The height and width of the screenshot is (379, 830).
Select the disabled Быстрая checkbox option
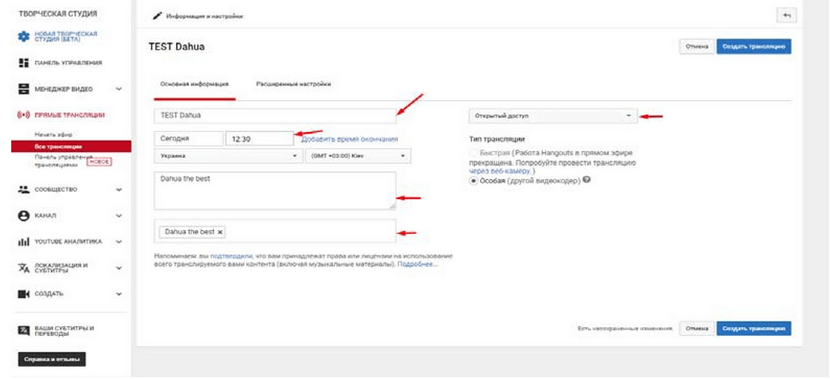(473, 153)
